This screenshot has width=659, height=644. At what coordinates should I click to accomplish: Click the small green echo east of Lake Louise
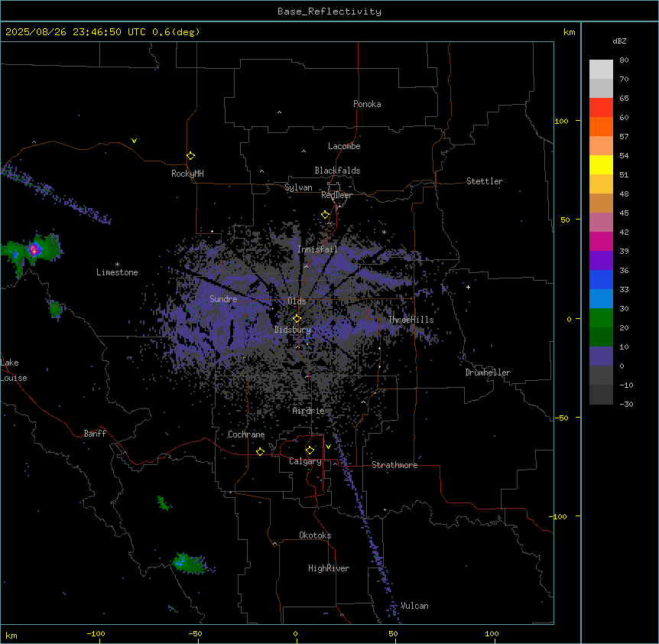[56, 310]
